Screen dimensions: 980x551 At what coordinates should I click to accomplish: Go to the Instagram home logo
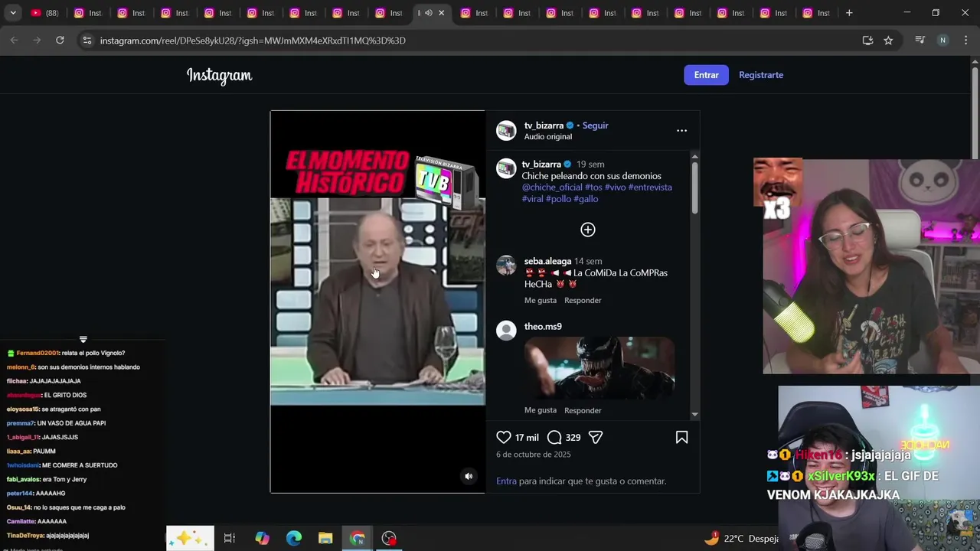point(219,75)
